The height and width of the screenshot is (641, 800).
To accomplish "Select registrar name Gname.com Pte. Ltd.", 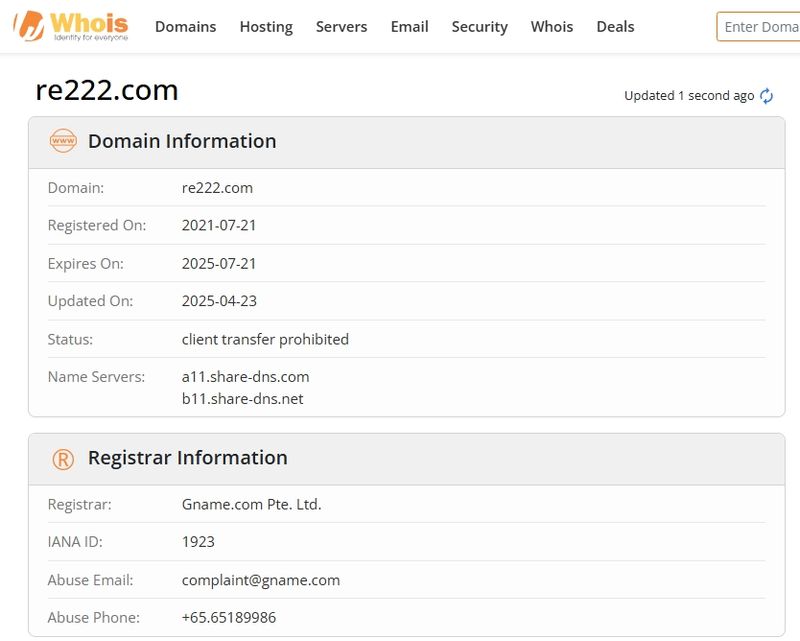I will tap(252, 504).
